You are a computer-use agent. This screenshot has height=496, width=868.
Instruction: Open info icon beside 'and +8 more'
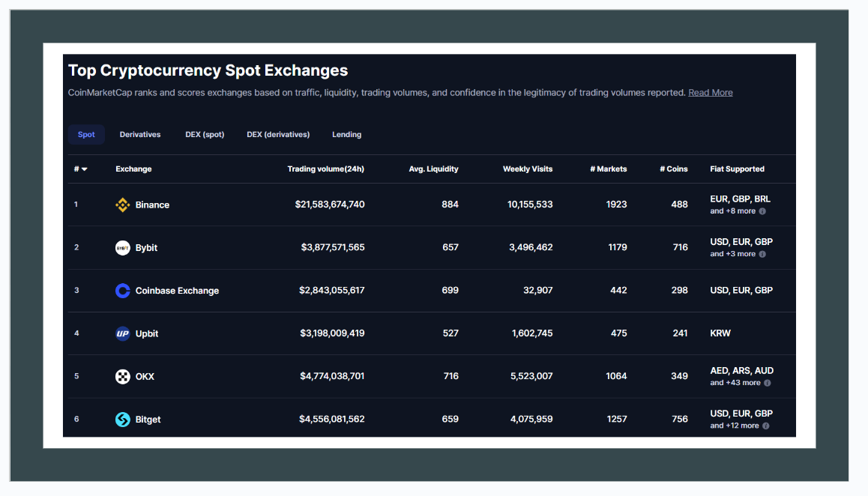coord(762,211)
